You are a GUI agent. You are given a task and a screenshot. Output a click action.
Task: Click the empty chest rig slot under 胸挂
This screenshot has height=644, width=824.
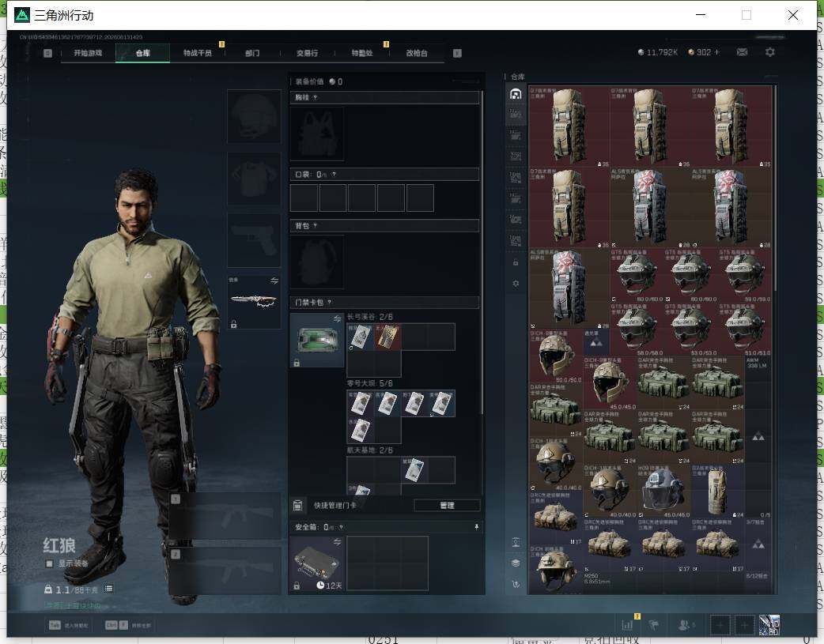[x=317, y=134]
